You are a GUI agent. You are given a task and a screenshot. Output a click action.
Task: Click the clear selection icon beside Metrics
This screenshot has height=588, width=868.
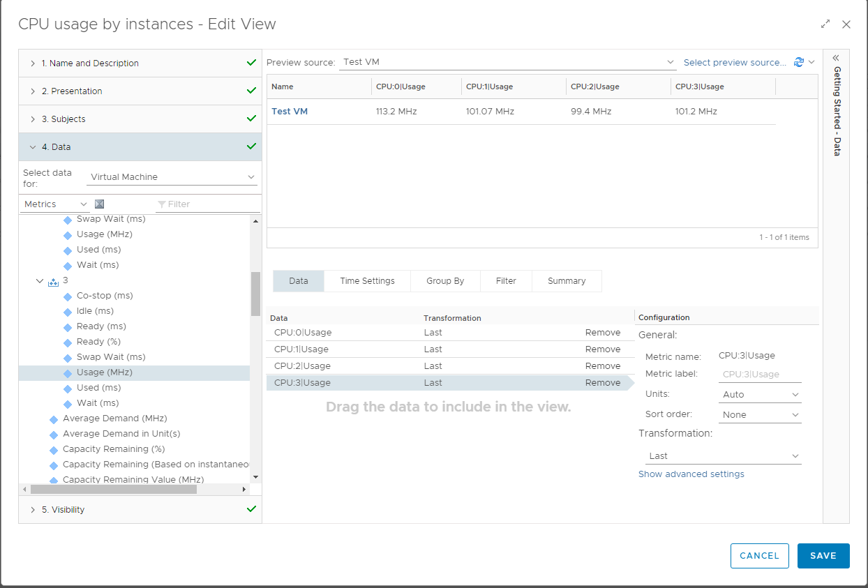coord(99,204)
